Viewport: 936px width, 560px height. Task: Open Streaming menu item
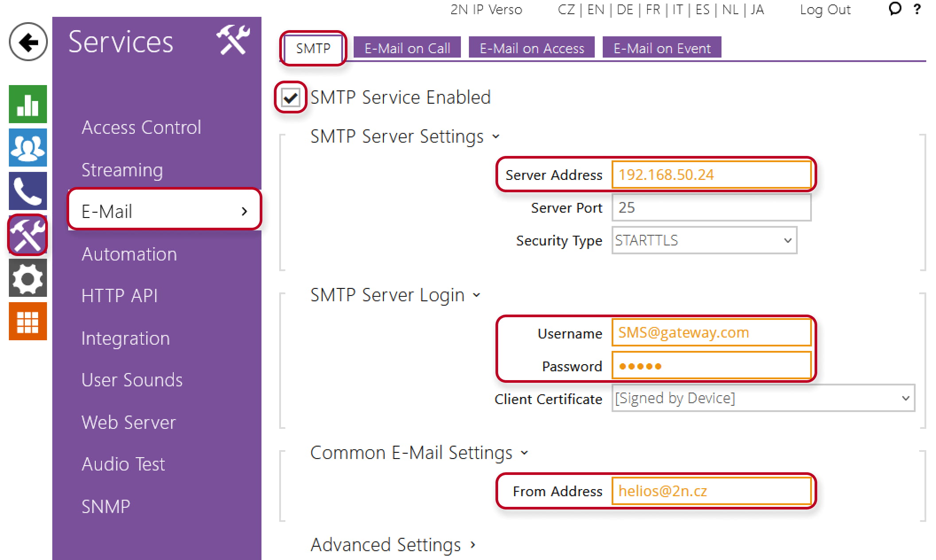coord(122,170)
